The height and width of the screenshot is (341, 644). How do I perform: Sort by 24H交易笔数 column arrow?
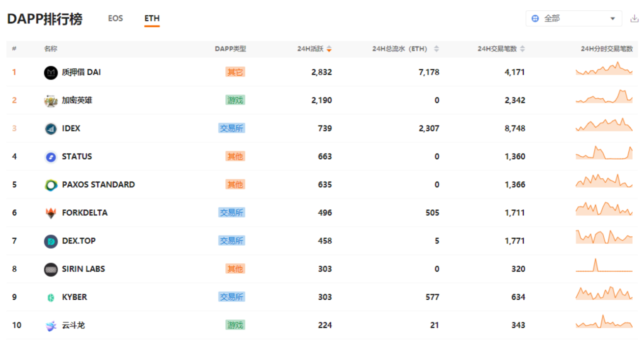tap(522, 49)
